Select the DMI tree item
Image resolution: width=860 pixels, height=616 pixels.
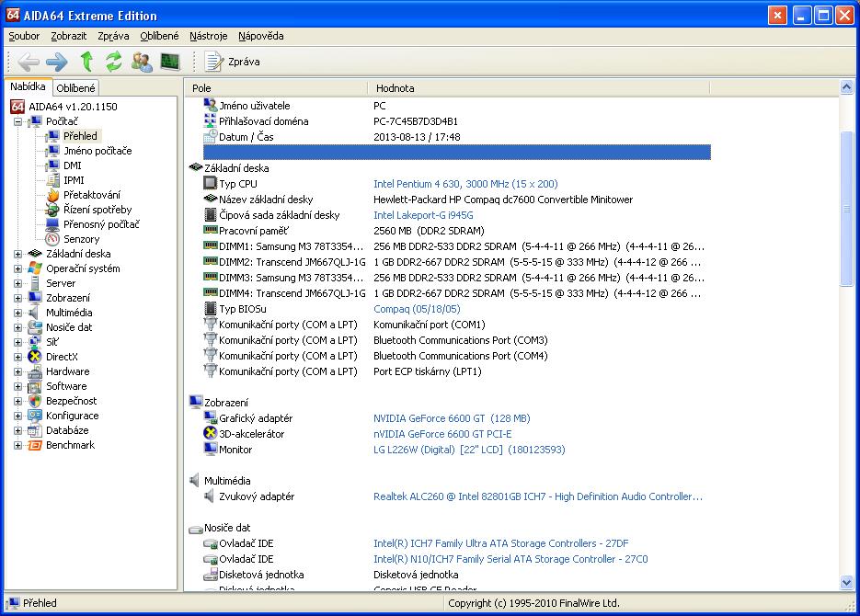click(73, 165)
